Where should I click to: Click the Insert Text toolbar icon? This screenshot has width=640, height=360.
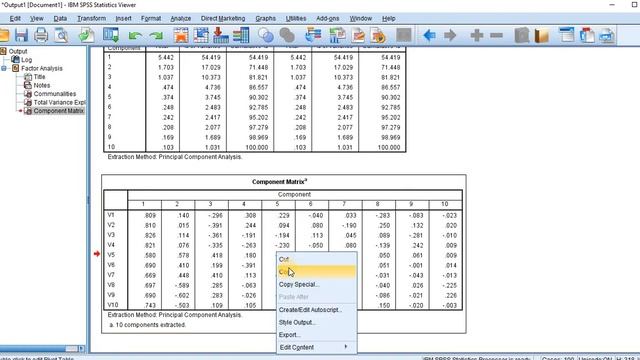point(607,36)
